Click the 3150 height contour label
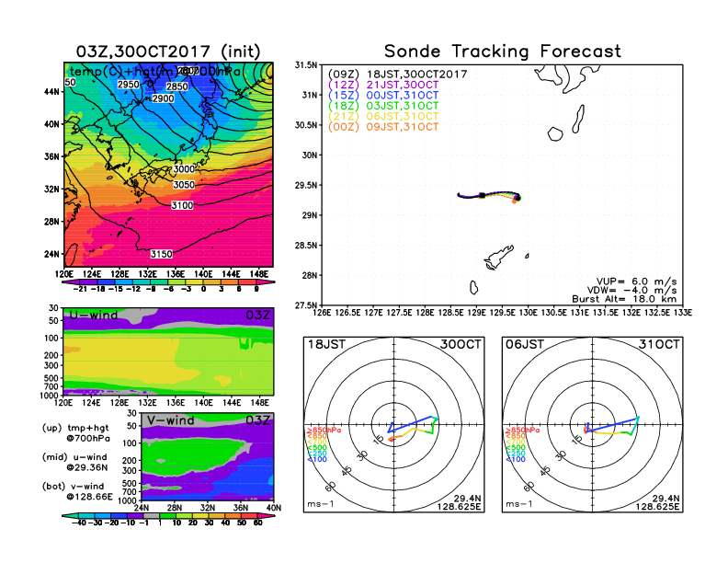 pos(162,254)
